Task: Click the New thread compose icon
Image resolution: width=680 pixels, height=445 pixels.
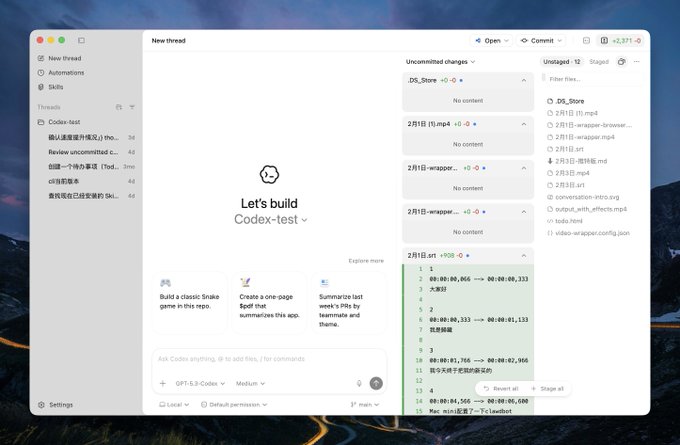Action: [40, 58]
